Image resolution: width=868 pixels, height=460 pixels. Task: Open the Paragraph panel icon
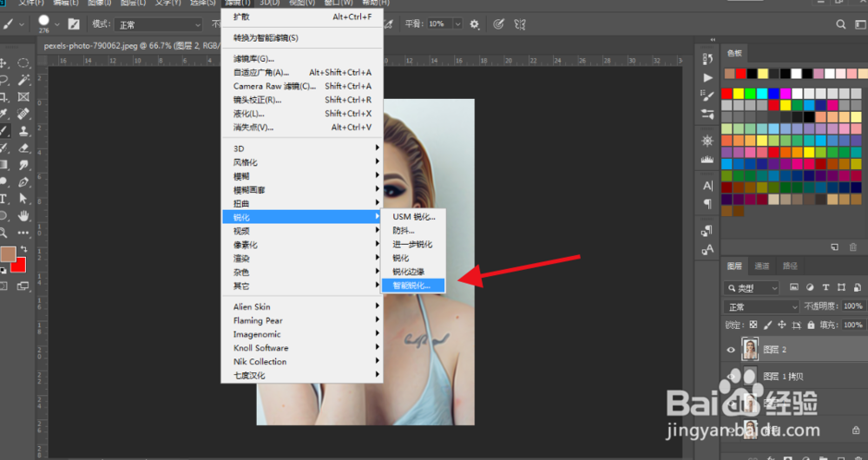[x=707, y=204]
